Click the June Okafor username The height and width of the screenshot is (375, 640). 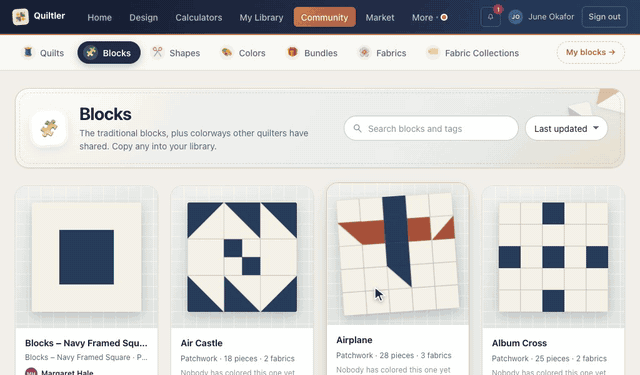[551, 17]
